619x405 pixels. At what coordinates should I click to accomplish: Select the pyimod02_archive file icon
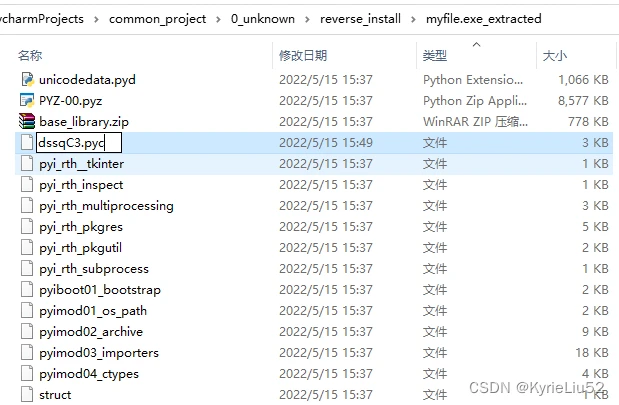27,332
